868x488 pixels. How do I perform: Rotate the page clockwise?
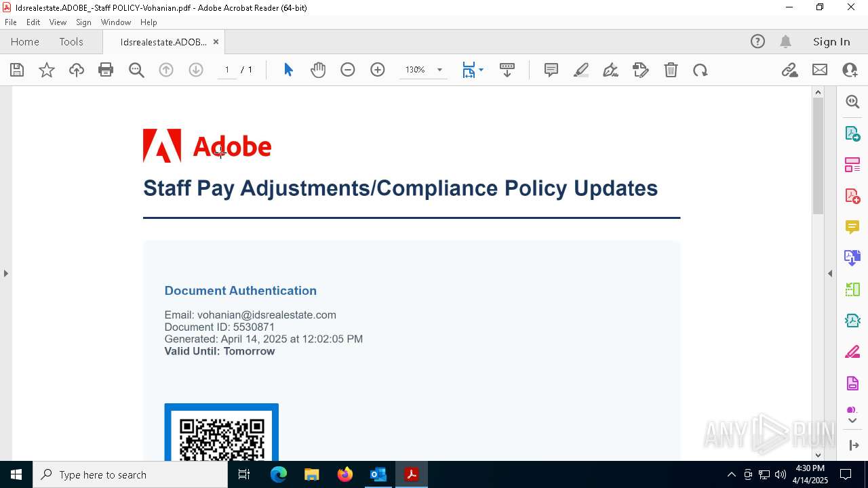[x=701, y=70]
